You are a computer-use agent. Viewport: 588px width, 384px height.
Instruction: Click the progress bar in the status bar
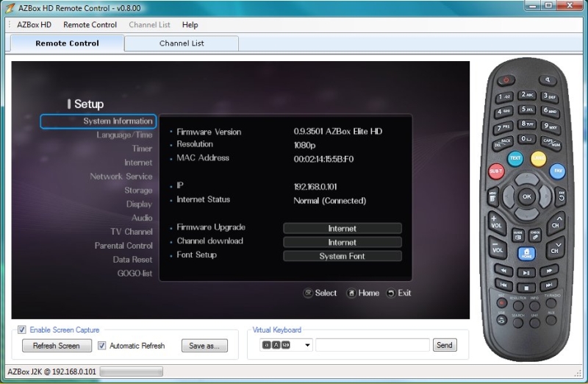[132, 371]
